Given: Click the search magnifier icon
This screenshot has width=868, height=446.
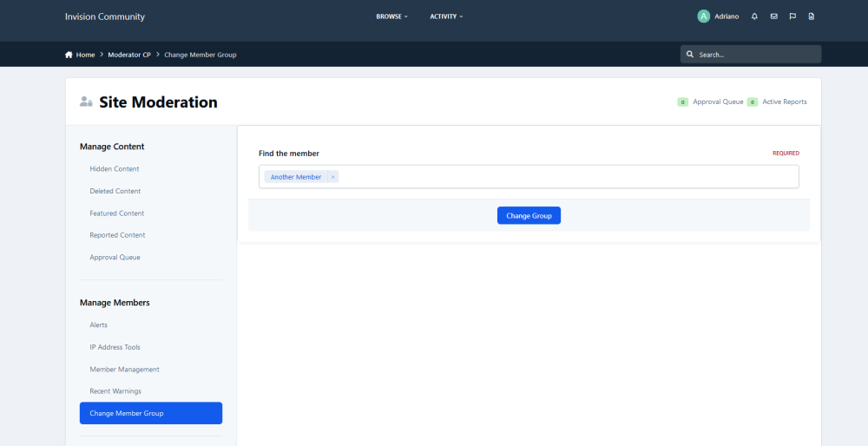Looking at the screenshot, I should pyautogui.click(x=690, y=55).
